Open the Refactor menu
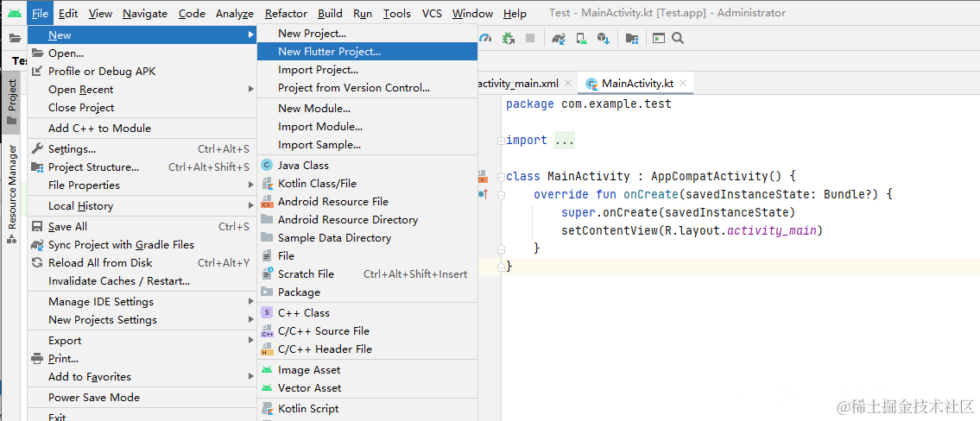 click(x=286, y=13)
